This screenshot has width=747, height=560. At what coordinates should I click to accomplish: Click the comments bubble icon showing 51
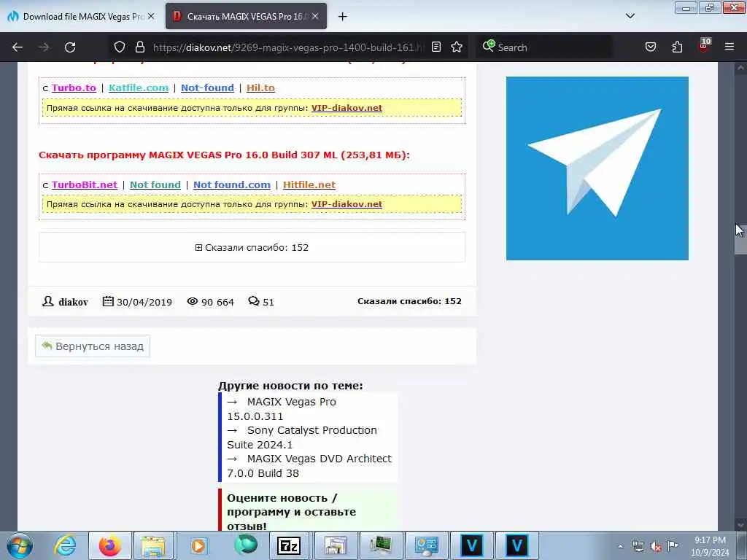coord(254,301)
